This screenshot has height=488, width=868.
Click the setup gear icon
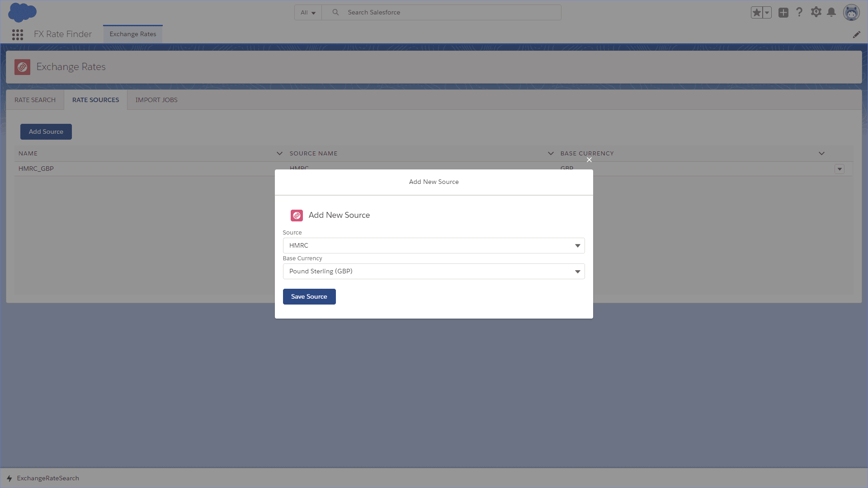(816, 13)
